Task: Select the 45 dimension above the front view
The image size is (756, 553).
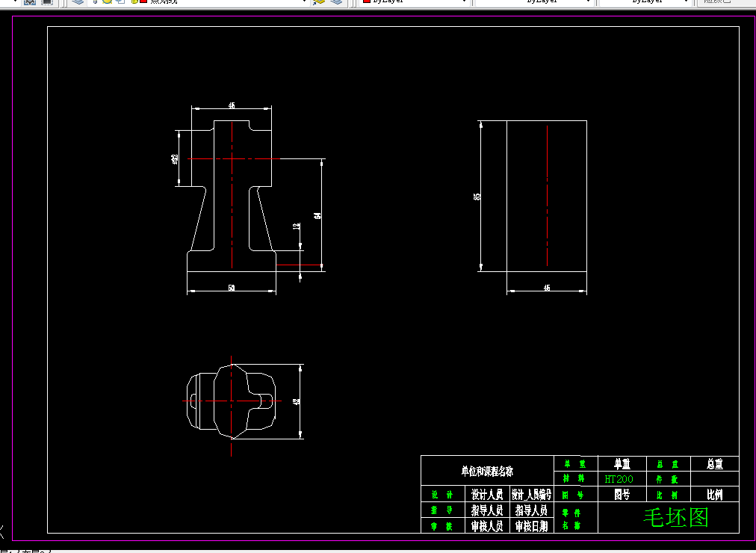Action: click(232, 105)
